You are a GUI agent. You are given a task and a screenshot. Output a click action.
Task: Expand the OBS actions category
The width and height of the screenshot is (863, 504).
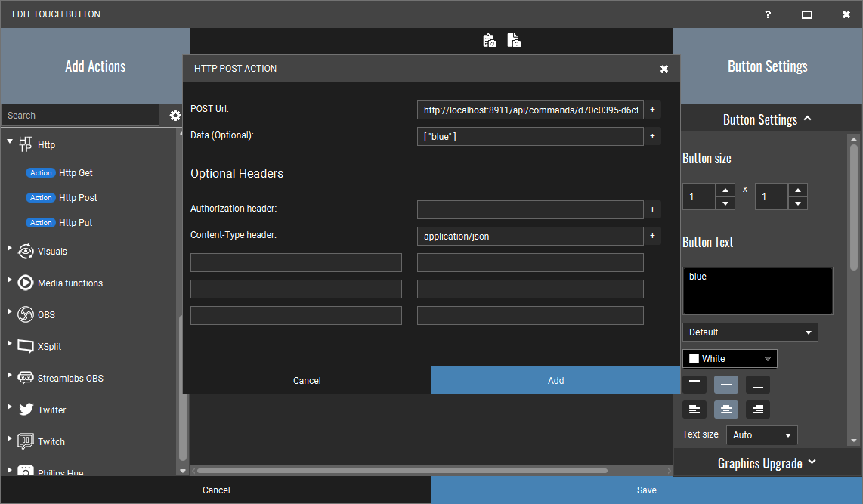10,312
